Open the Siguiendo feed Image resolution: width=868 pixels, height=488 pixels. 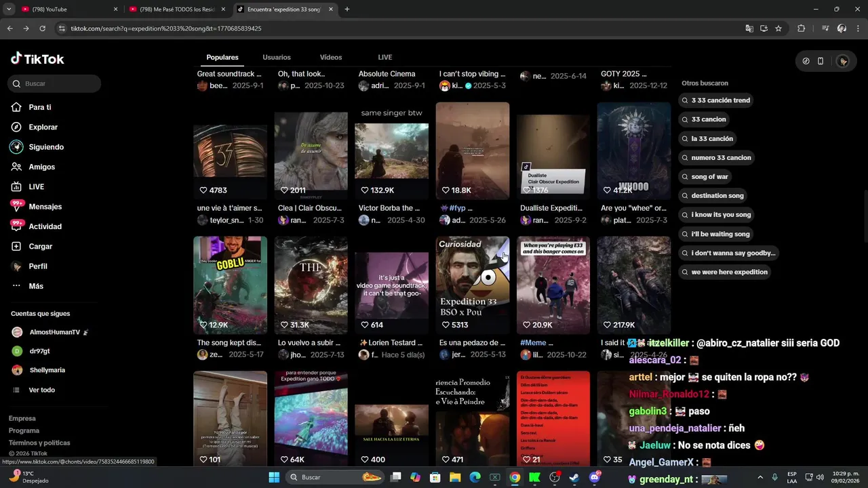click(x=45, y=147)
